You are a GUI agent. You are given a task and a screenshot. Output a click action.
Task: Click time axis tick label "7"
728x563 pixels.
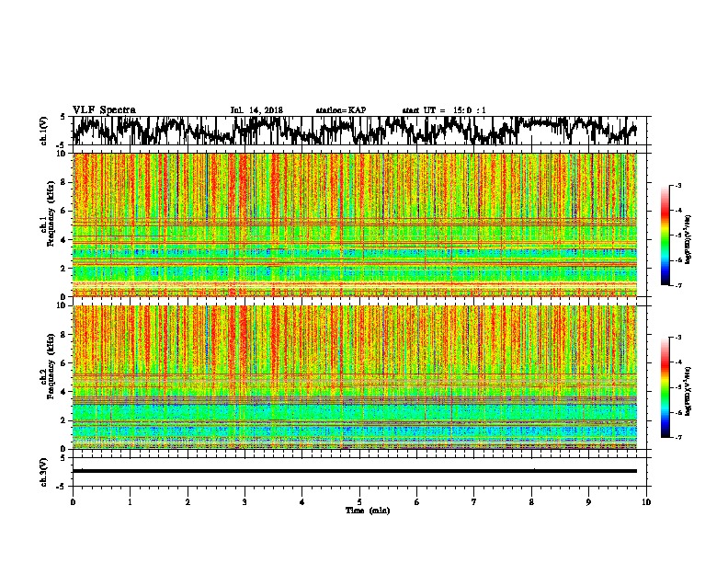(x=474, y=502)
